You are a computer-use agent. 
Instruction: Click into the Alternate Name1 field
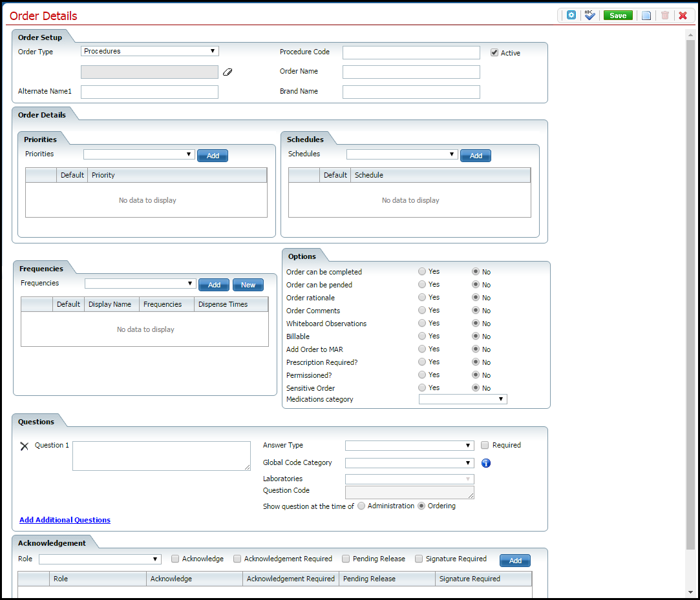tap(149, 92)
